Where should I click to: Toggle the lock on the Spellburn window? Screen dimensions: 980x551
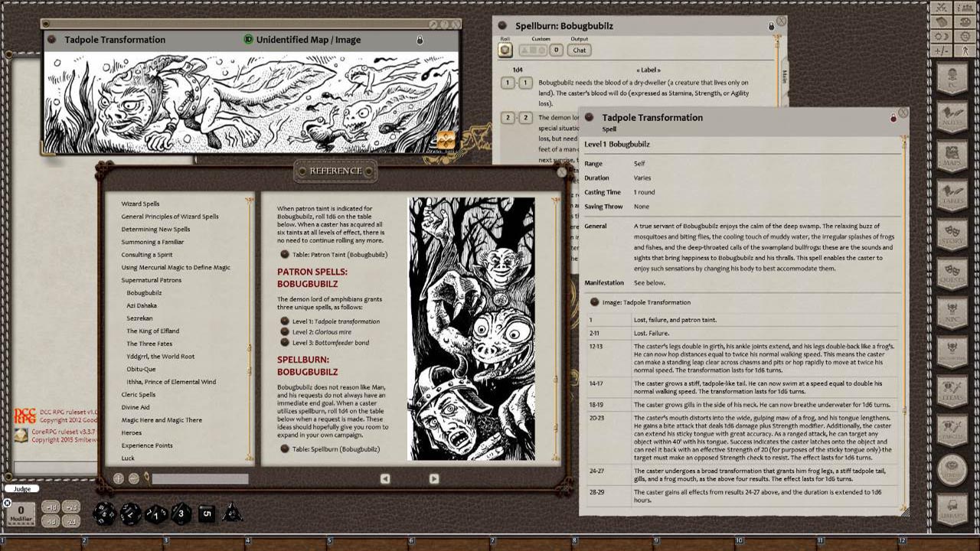tap(771, 24)
